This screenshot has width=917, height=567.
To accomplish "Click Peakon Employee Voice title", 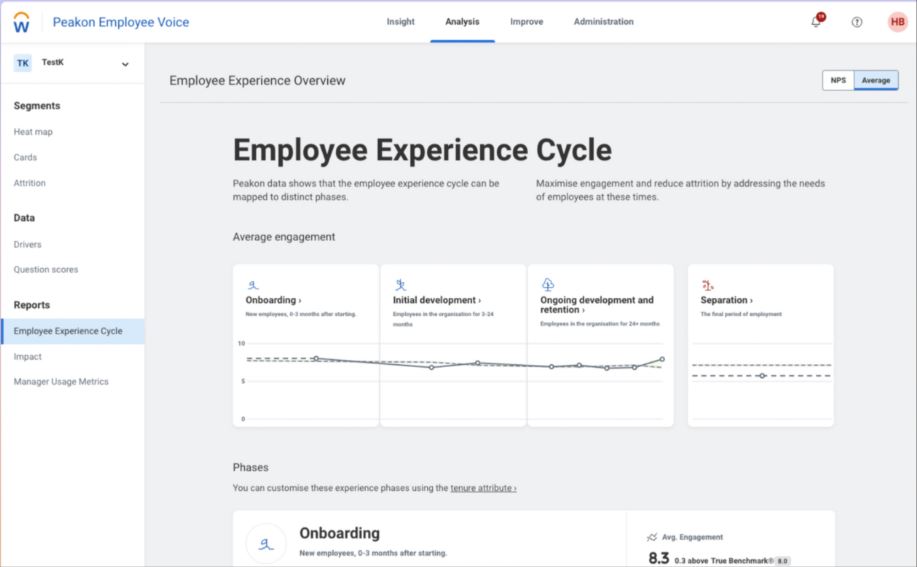I will click(121, 22).
